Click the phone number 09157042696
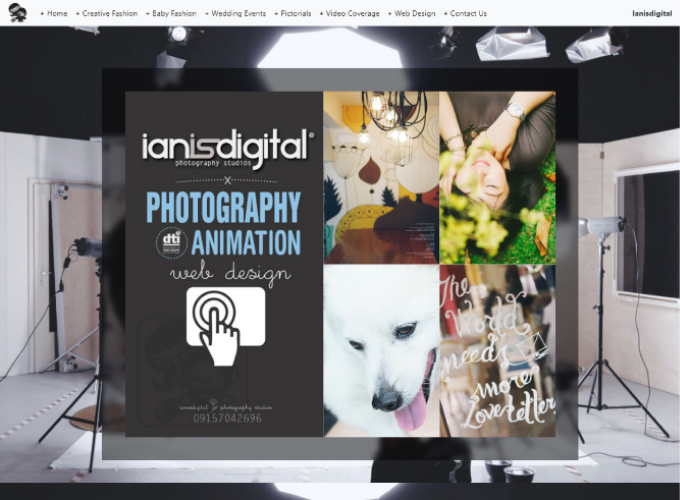 tap(227, 418)
